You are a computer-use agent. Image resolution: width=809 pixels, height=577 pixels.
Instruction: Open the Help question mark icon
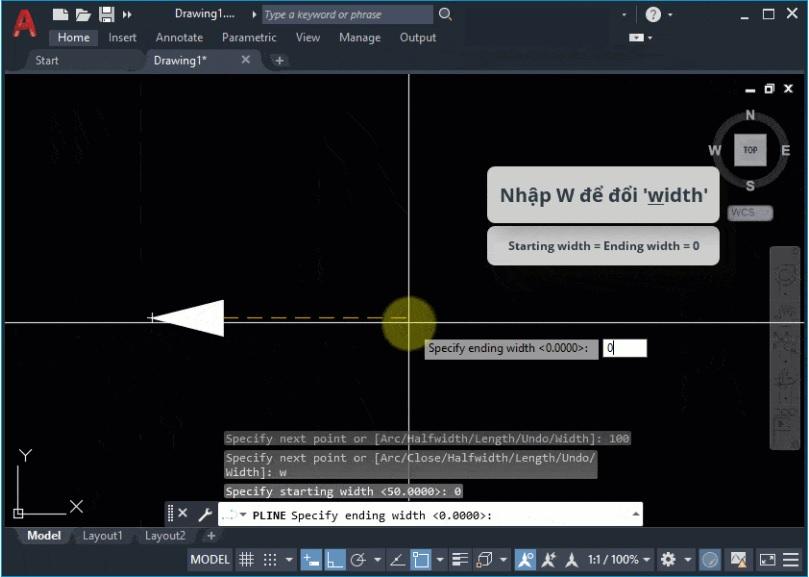click(653, 14)
